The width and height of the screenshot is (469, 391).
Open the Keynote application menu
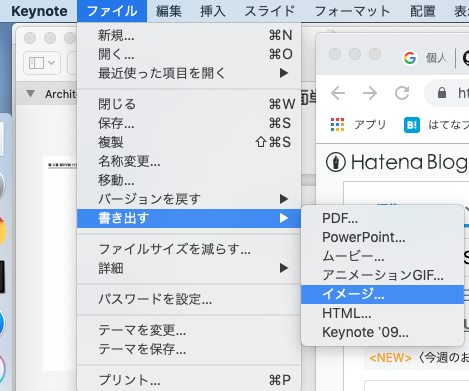point(39,11)
